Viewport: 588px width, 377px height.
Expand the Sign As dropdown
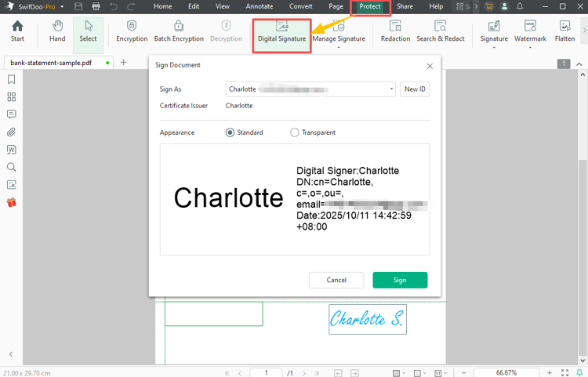tap(391, 89)
